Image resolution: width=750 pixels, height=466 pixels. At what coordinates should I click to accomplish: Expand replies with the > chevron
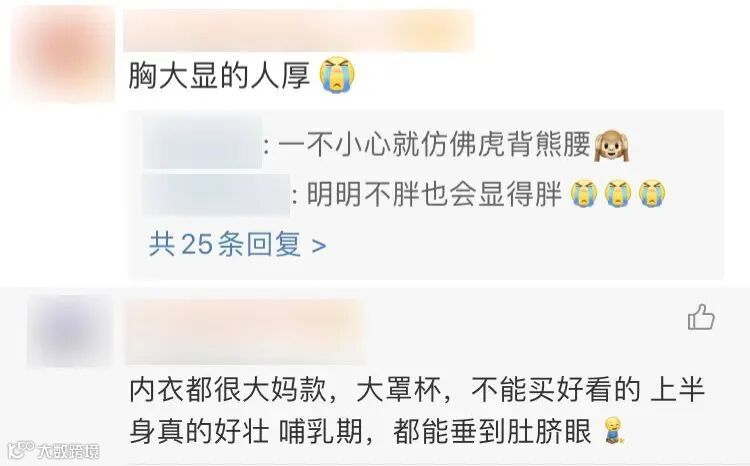(x=319, y=246)
